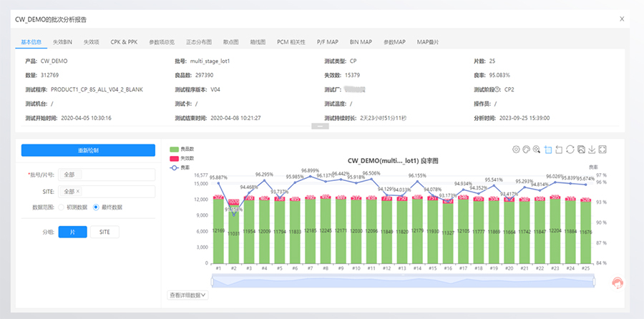Click the zoom reset back icon
This screenshot has height=319, width=644.
559,149
